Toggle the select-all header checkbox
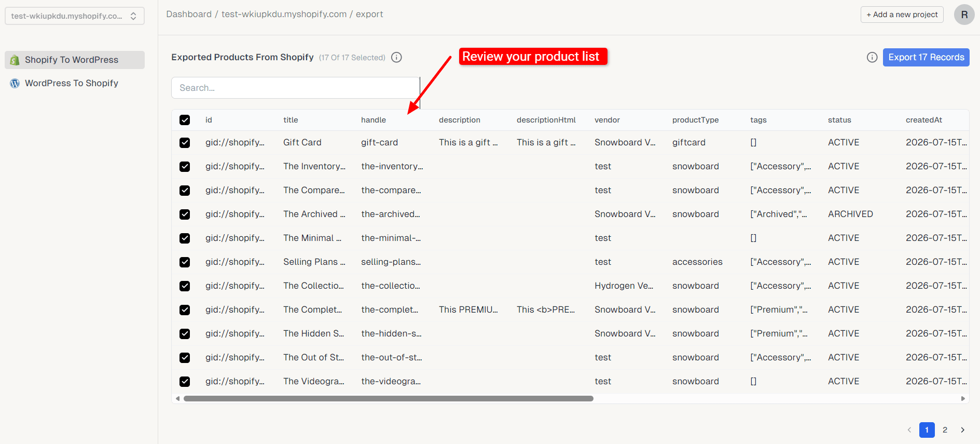980x444 pixels. click(x=185, y=120)
